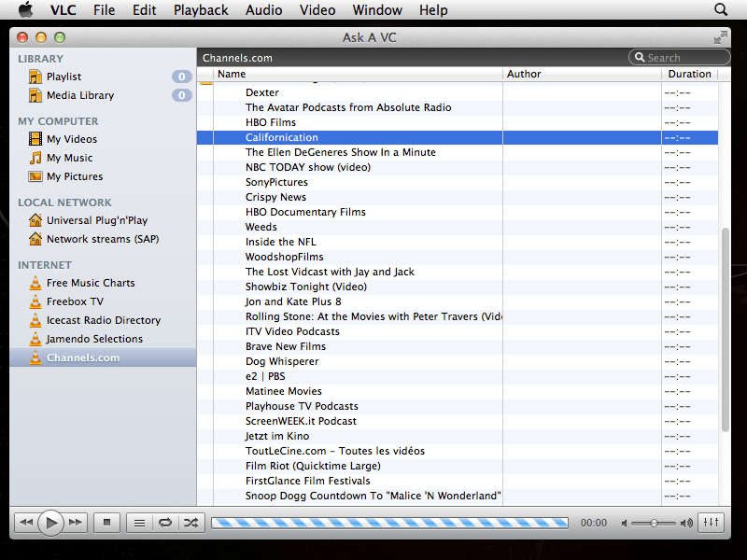Toggle shuffle random playback
This screenshot has height=560, width=747.
[191, 523]
